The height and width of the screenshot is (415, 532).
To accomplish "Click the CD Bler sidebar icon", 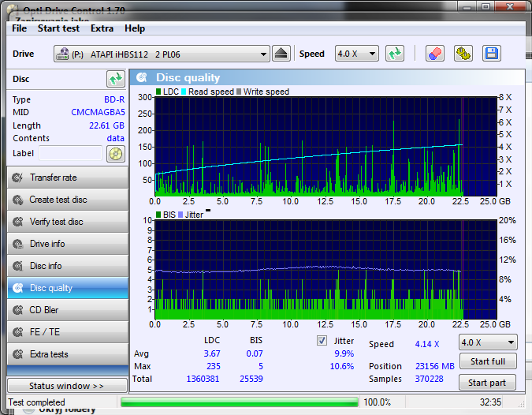I will tap(17, 310).
